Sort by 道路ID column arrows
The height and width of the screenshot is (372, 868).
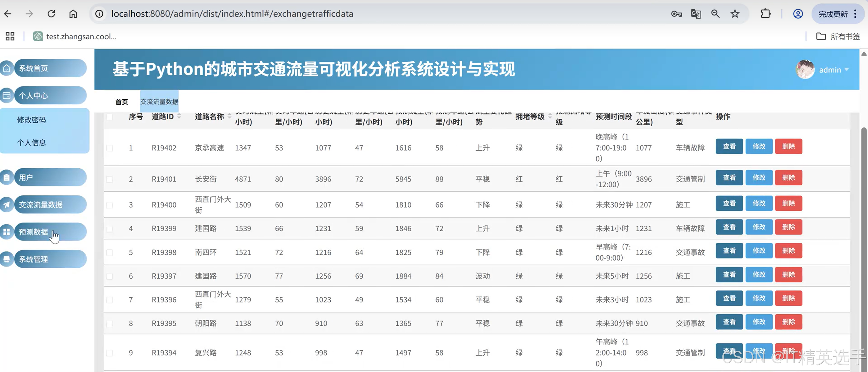[x=179, y=116]
